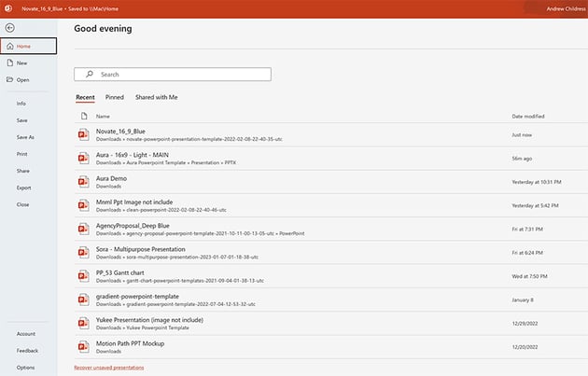Click the Open folder icon

click(x=9, y=79)
